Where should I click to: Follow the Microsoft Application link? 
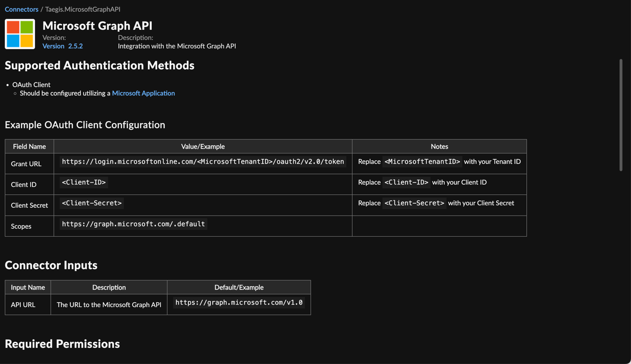143,93
